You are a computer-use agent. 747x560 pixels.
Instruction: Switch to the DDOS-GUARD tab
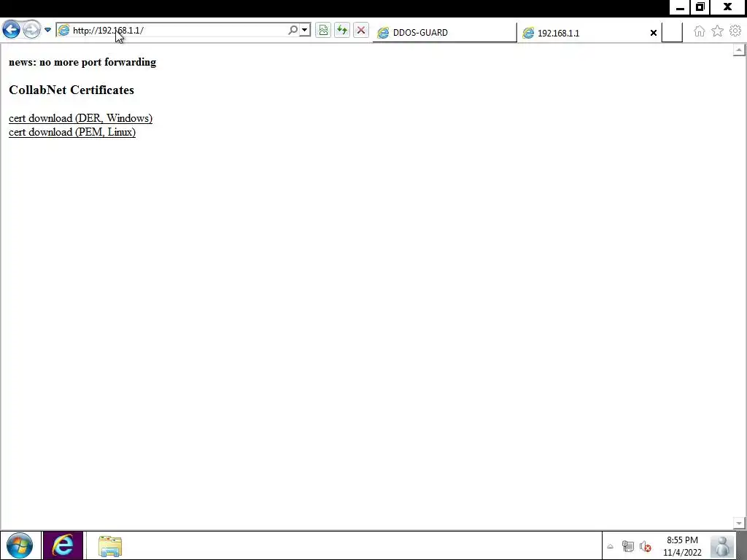(444, 32)
